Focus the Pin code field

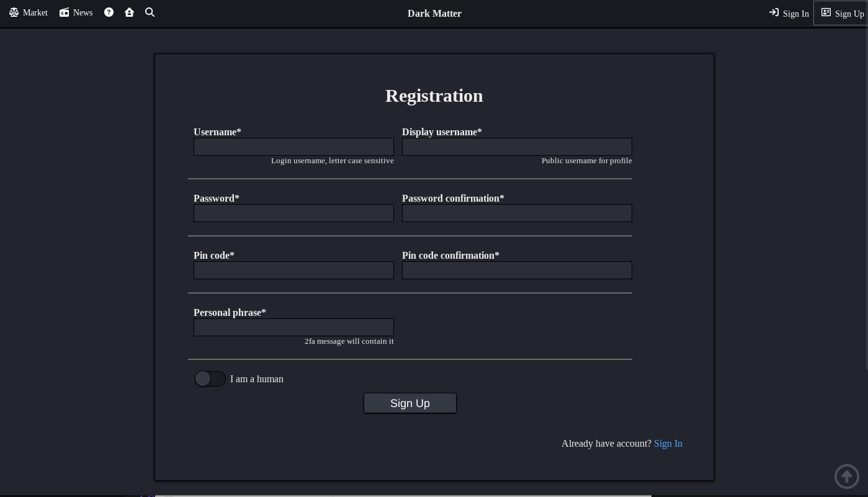[293, 270]
